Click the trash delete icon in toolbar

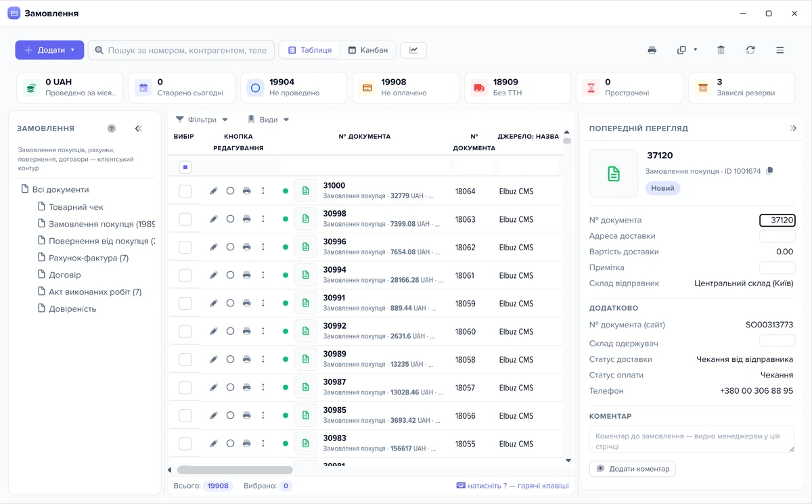[721, 50]
